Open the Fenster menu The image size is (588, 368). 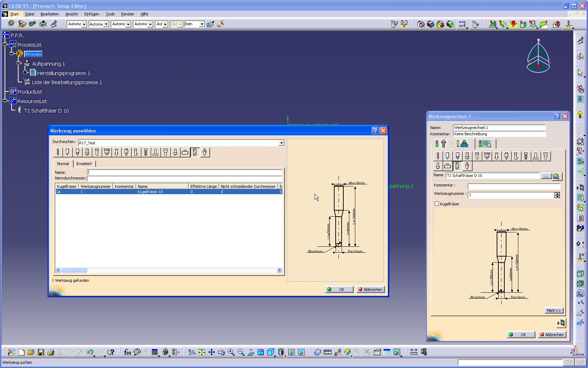tap(127, 14)
